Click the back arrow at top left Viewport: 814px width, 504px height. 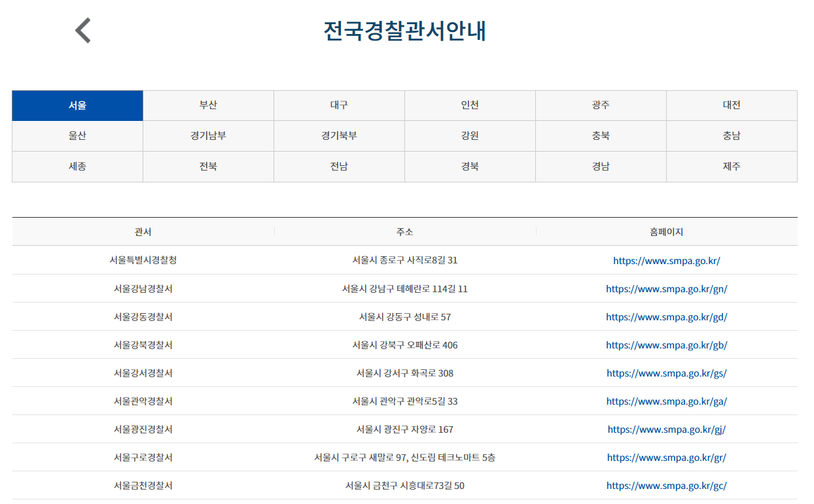tap(83, 29)
